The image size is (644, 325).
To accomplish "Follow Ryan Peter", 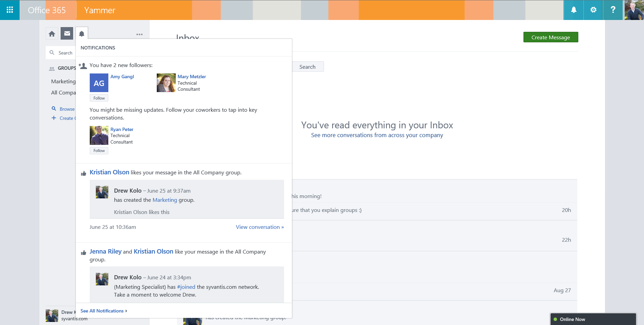I will click(x=99, y=151).
